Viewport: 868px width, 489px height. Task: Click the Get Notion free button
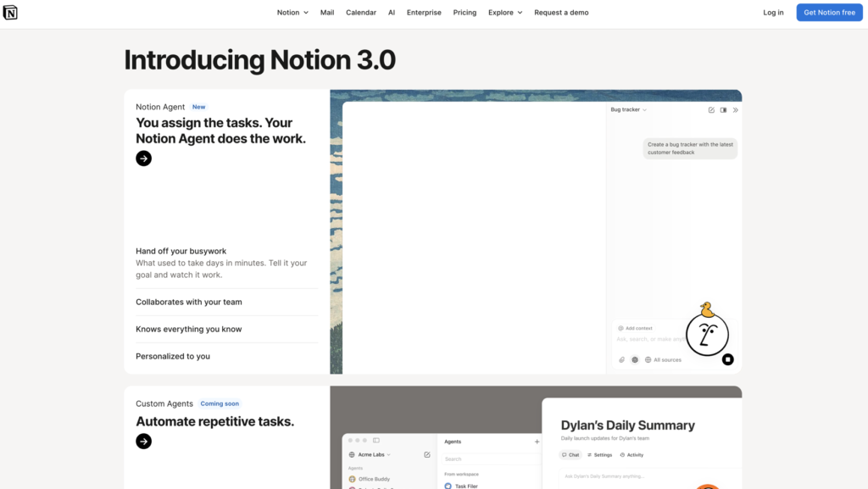click(829, 13)
